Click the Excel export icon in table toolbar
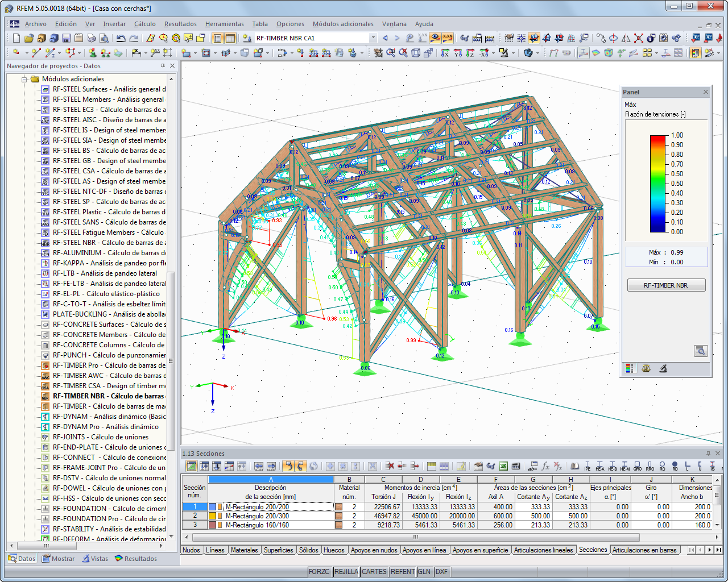 coord(503,466)
